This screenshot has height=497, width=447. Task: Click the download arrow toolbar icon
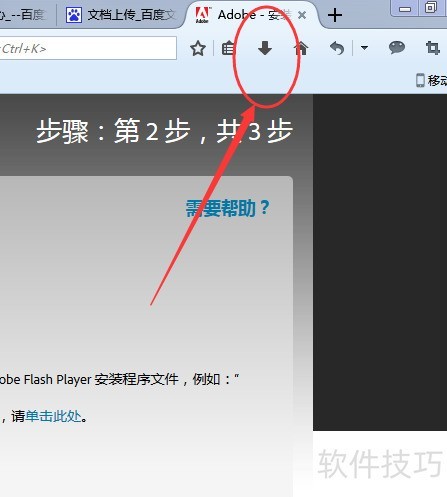tap(265, 48)
